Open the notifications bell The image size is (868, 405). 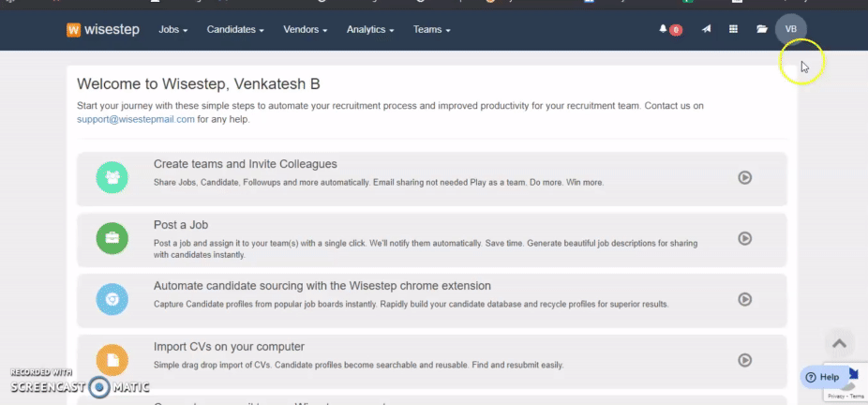[x=663, y=29]
